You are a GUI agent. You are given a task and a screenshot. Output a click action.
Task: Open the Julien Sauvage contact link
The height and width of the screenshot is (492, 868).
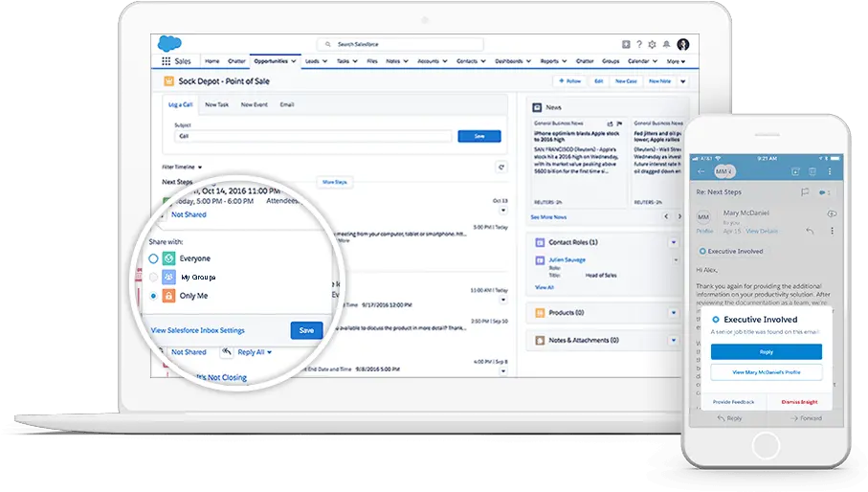point(567,259)
